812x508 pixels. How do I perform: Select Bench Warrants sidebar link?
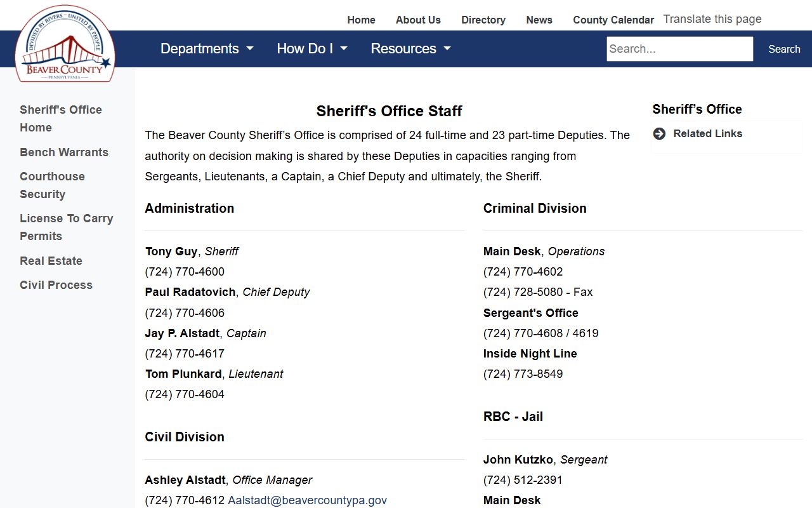[x=64, y=152]
